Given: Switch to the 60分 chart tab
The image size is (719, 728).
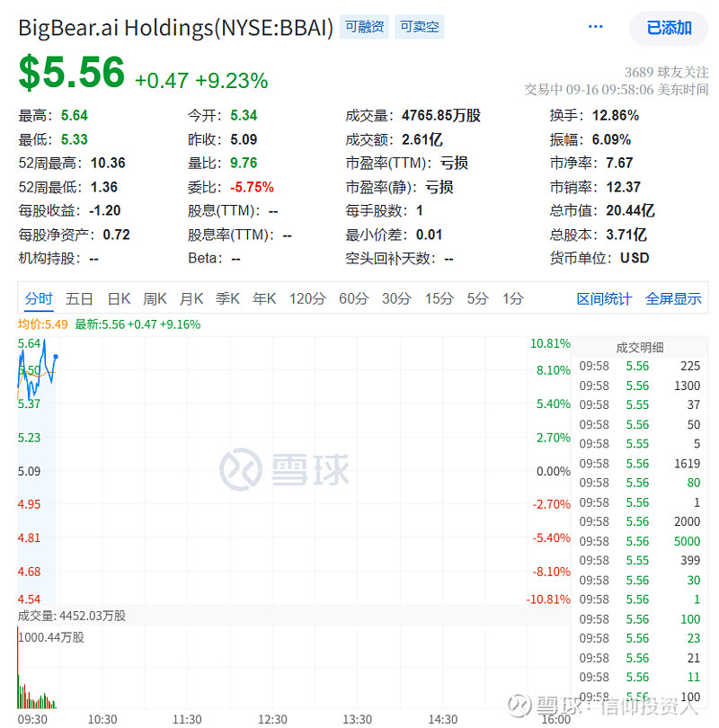Looking at the screenshot, I should 354,298.
